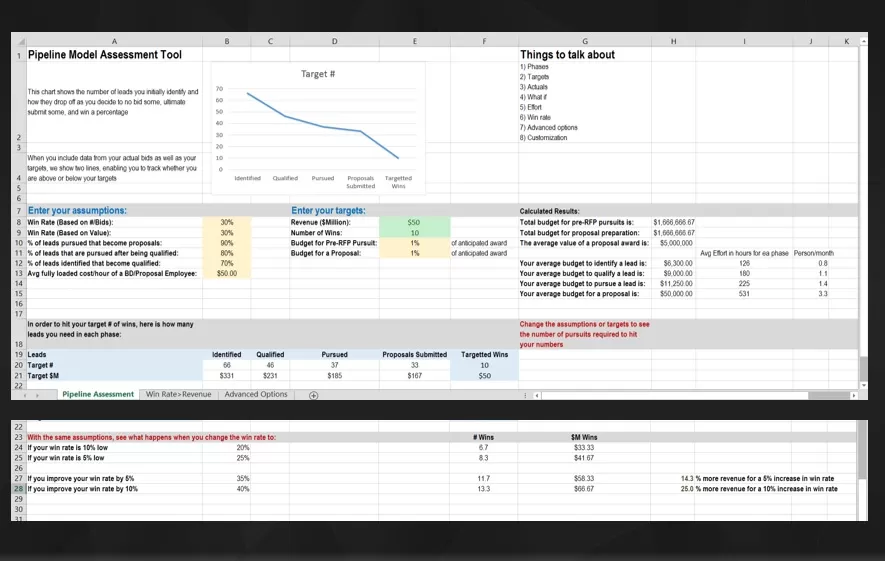The image size is (885, 561).
Task: Click the Pipeline Model Assessment Tool title cell
Action: pos(105,55)
